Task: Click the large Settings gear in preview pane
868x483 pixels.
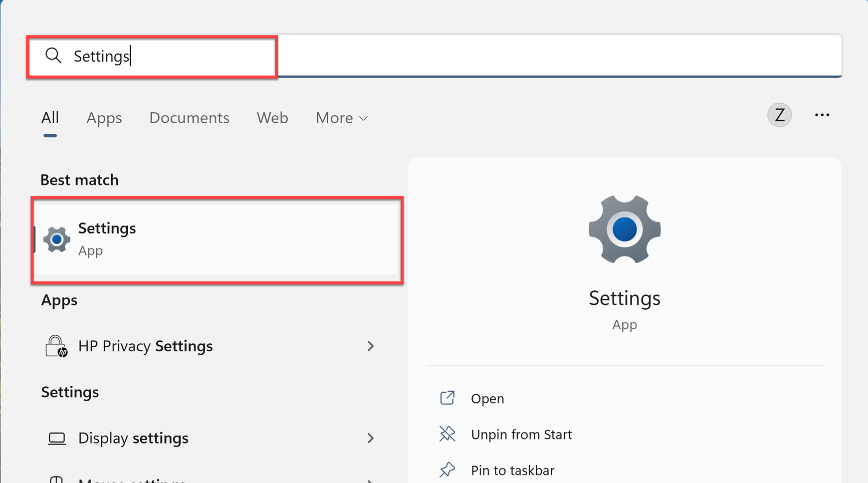Action: point(624,230)
